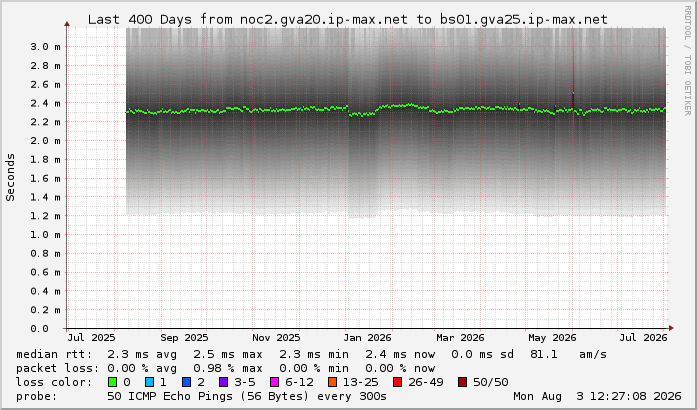Click the 'Jan 2026' x-axis label
This screenshot has width=697, height=410.
[368, 338]
